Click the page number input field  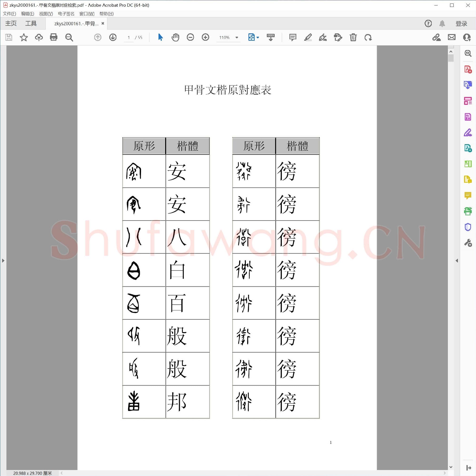point(129,37)
